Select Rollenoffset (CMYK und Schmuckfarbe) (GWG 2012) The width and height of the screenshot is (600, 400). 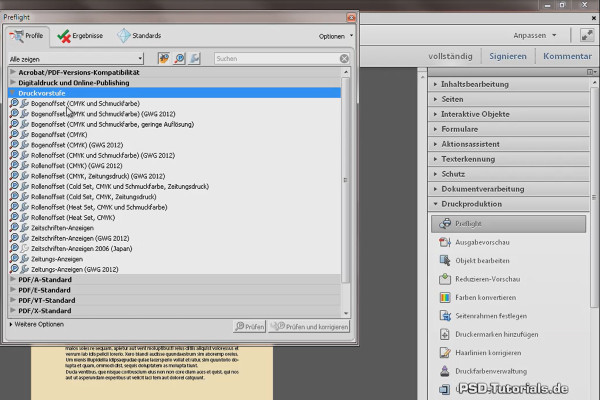[x=103, y=155]
